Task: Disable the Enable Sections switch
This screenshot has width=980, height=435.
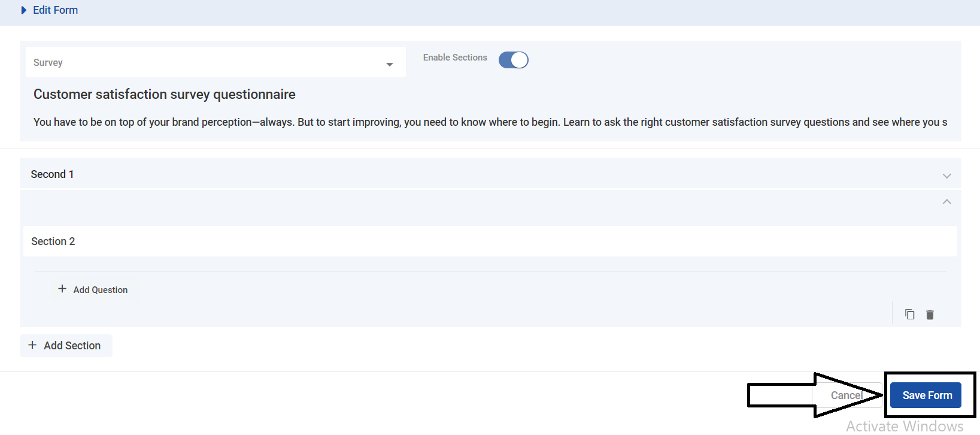Action: click(514, 60)
